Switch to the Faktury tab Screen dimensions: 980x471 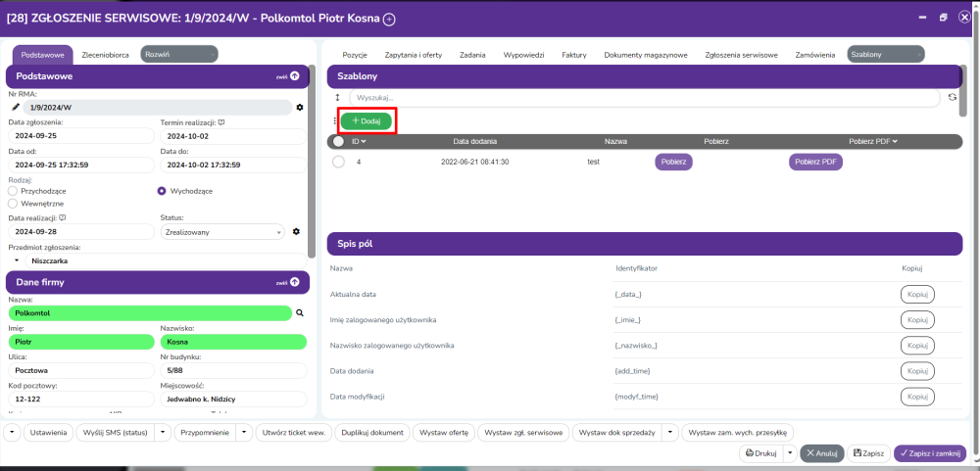[x=573, y=55]
